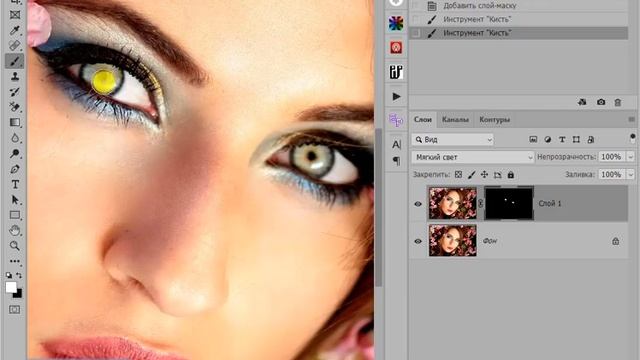Set history brush source for Добавить слой-маску
The image size is (640, 360).
pyautogui.click(x=416, y=6)
